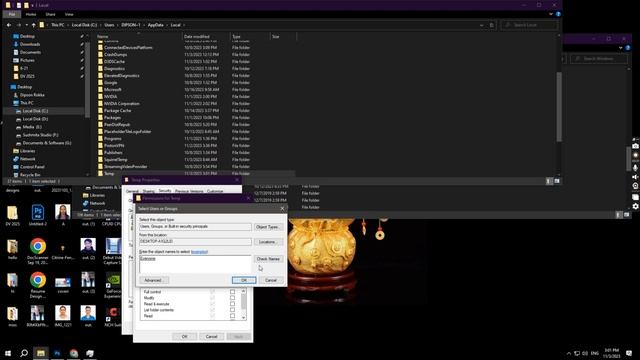Select Local Disk (D:) in navigation pane
The width and height of the screenshot is (640, 360).
point(35,119)
